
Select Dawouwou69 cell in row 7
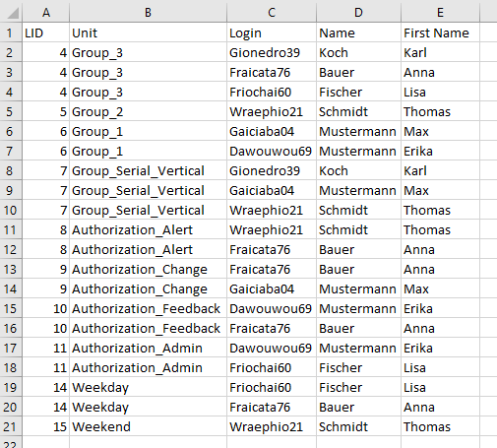(x=272, y=151)
